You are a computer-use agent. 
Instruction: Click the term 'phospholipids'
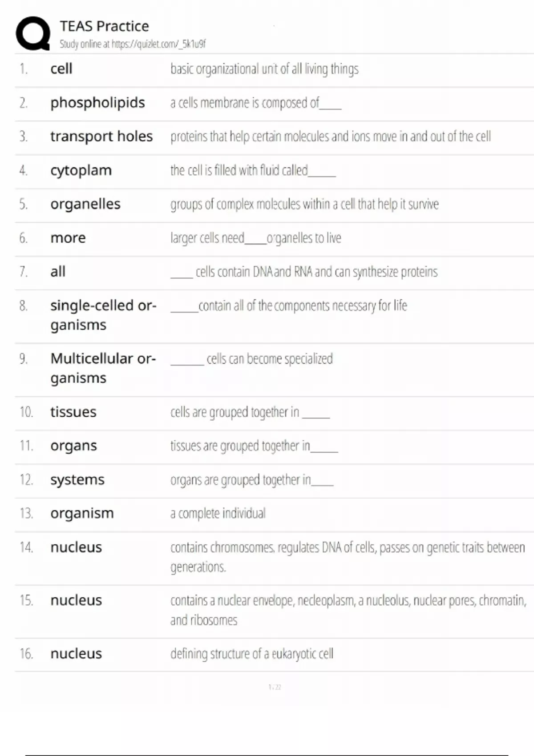(97, 103)
